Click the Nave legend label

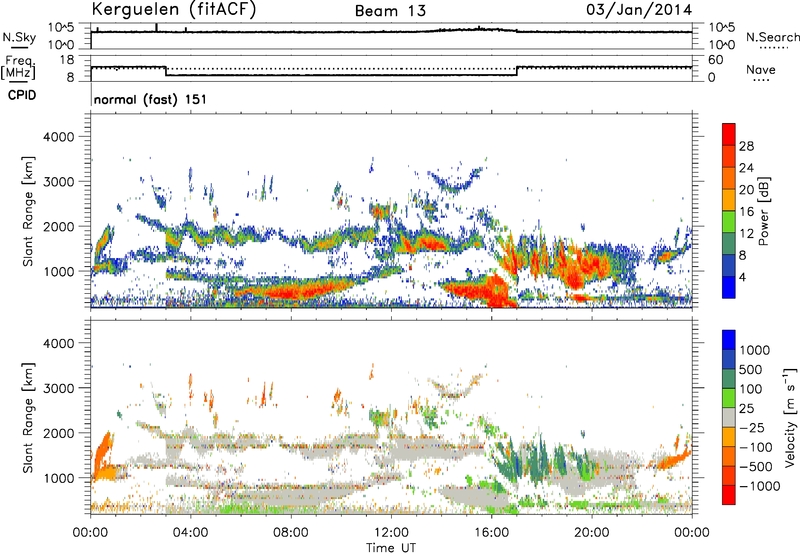tap(761, 69)
